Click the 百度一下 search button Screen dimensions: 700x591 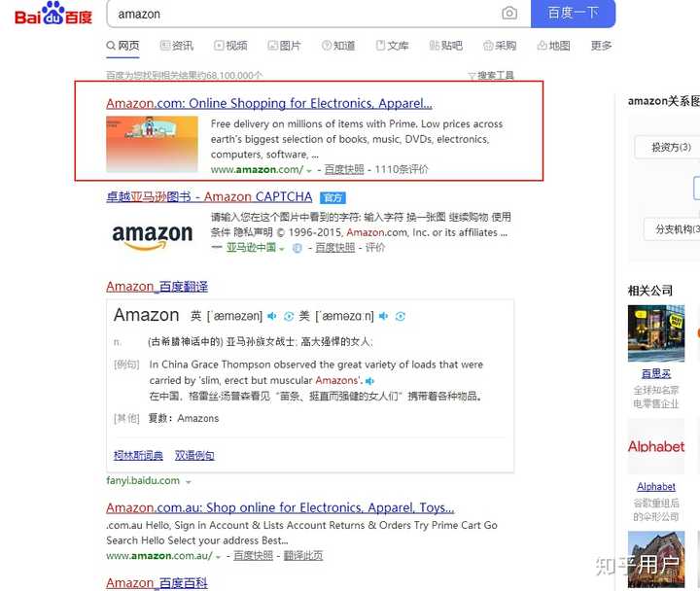pos(573,14)
